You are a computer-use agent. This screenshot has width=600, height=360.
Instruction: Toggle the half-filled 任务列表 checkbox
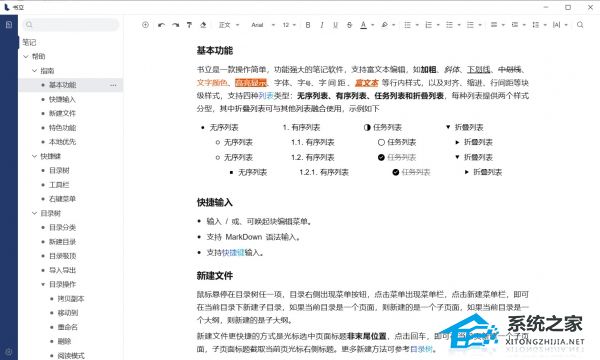tap(367, 127)
